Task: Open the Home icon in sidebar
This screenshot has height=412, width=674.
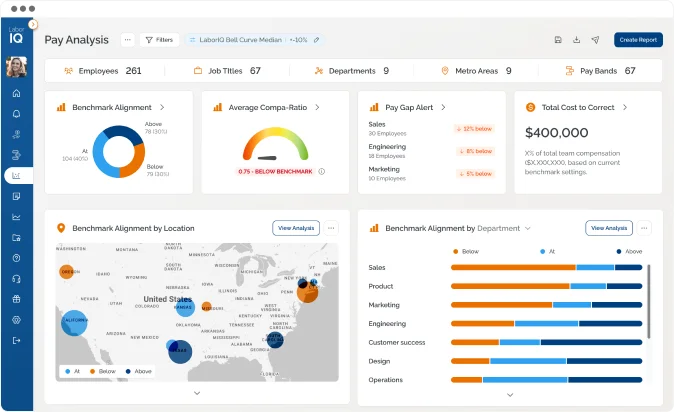Action: [16, 93]
